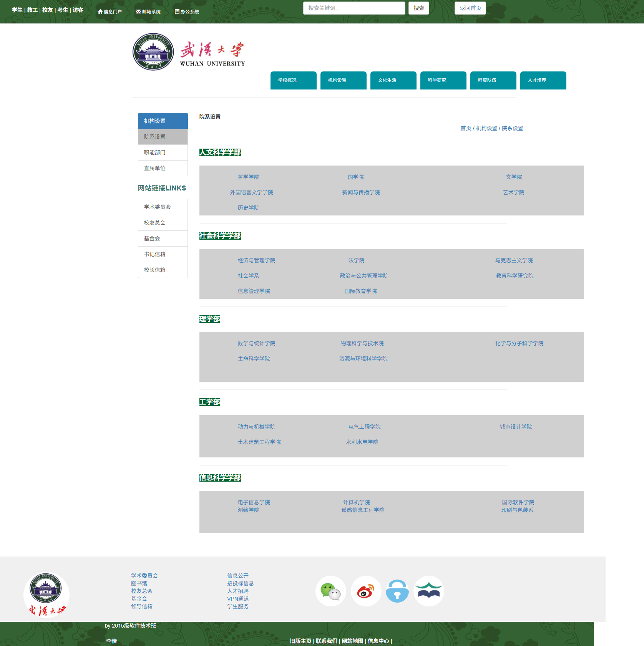This screenshot has height=646, width=644.
Task: Select 学生 in the top bar
Action: point(17,10)
